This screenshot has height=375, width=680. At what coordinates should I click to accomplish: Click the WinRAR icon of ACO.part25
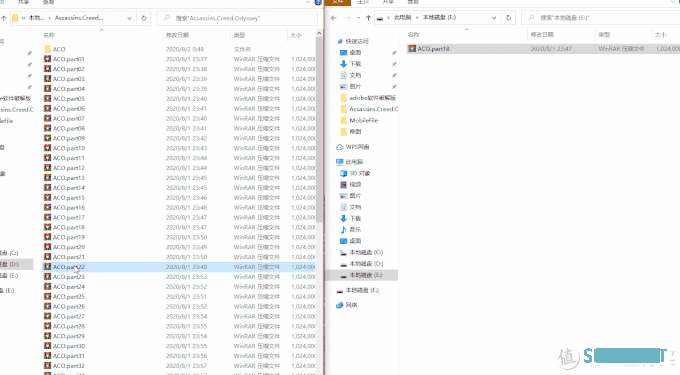coord(48,297)
